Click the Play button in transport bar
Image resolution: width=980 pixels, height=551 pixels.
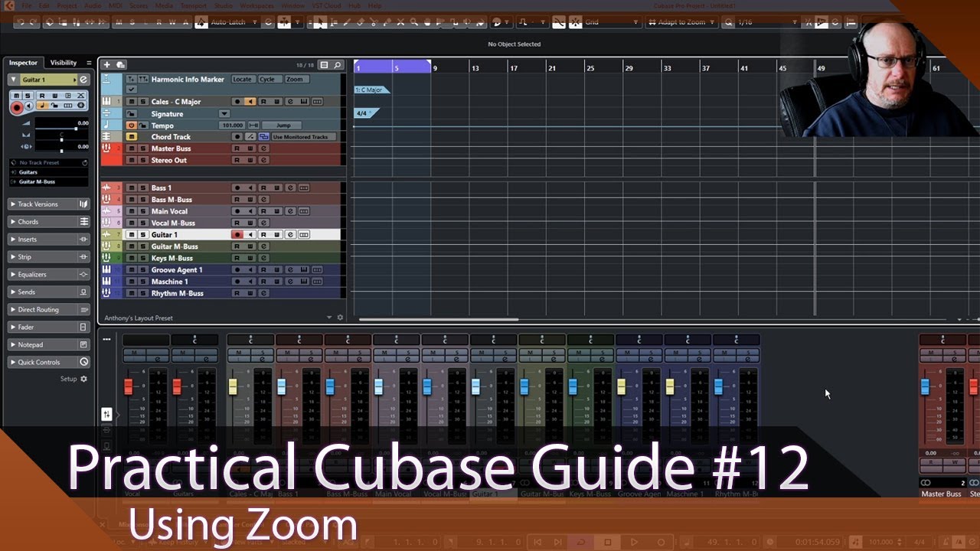pyautogui.click(x=634, y=542)
